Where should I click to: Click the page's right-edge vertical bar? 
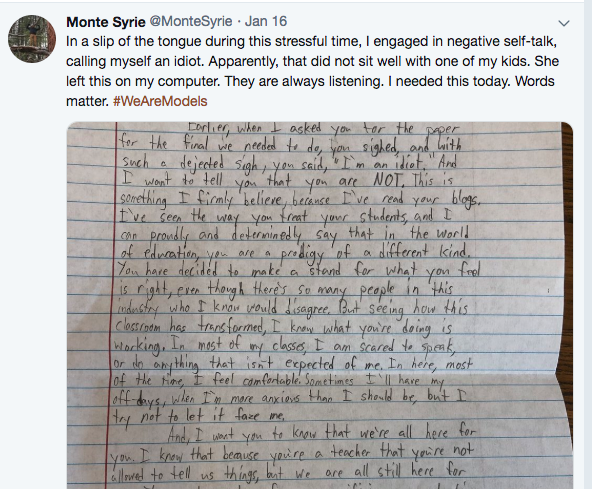pos(587,244)
